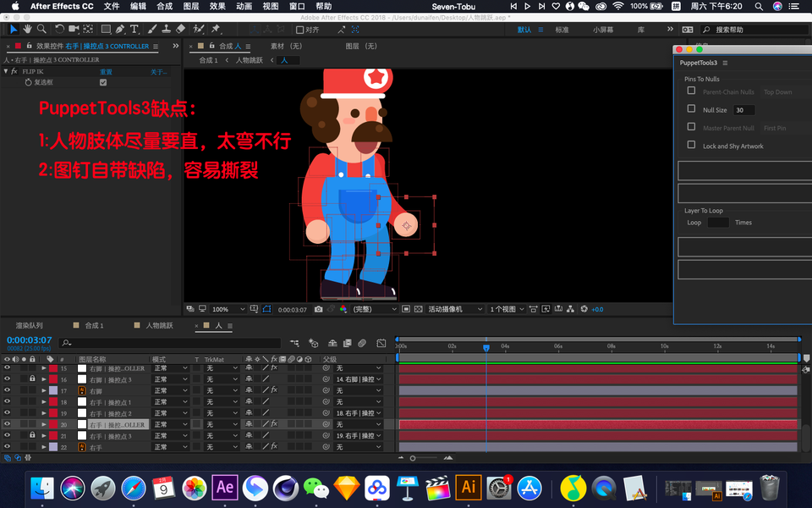The image size is (812, 508).
Task: Toggle the 复选框 checkbox in FLIP IK
Action: coord(103,82)
